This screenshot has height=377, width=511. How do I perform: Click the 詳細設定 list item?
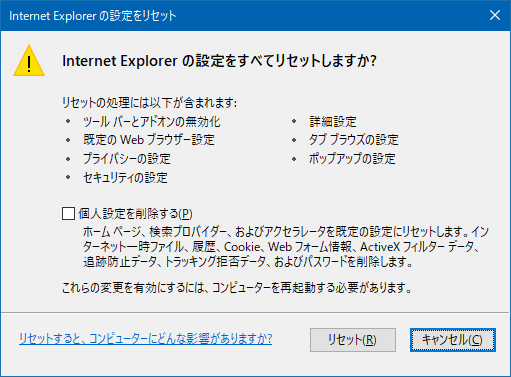[x=333, y=122]
